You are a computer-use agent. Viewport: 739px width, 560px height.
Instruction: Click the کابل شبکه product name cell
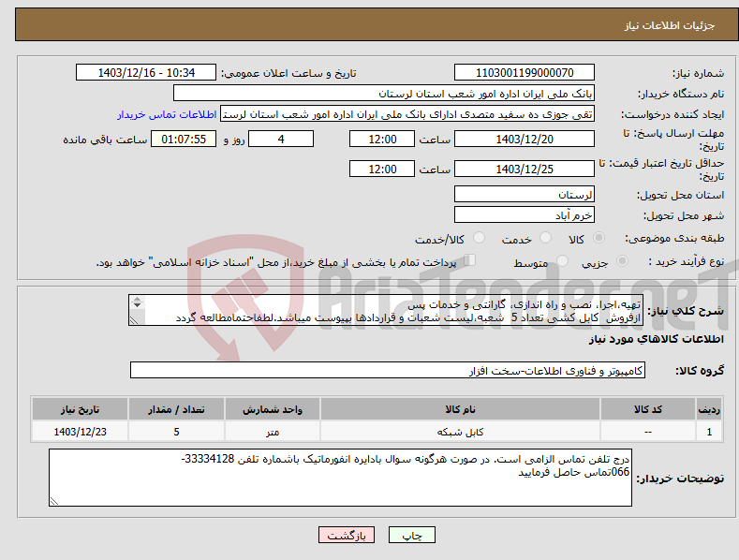[460, 432]
